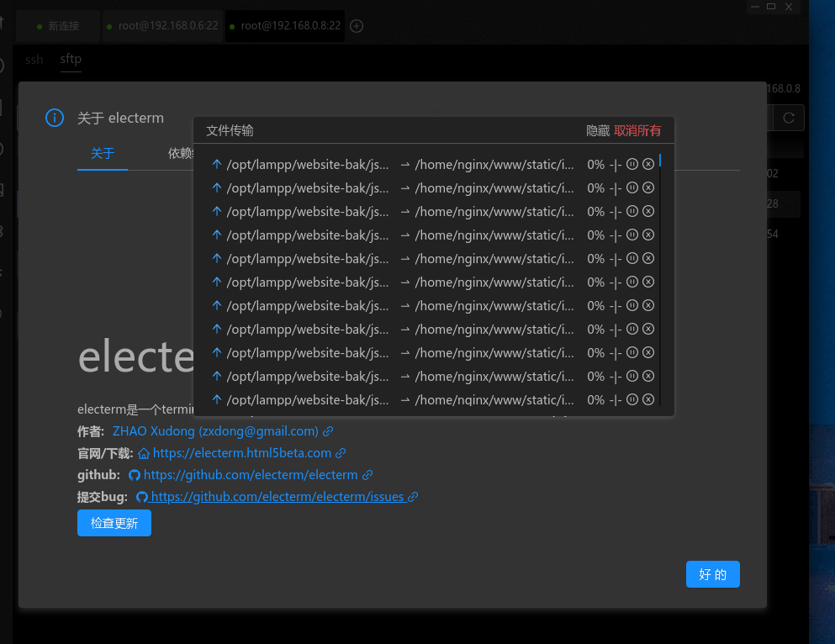The image size is (835, 644).
Task: Click the info icon next to 关于 electerm
Action: [55, 118]
